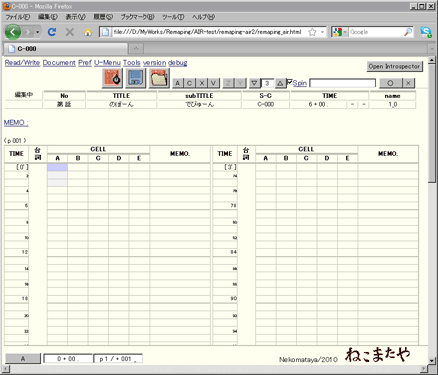Open the back/forward history dropdown
Image resolution: width=438 pixels, height=375 pixels.
tap(37, 32)
